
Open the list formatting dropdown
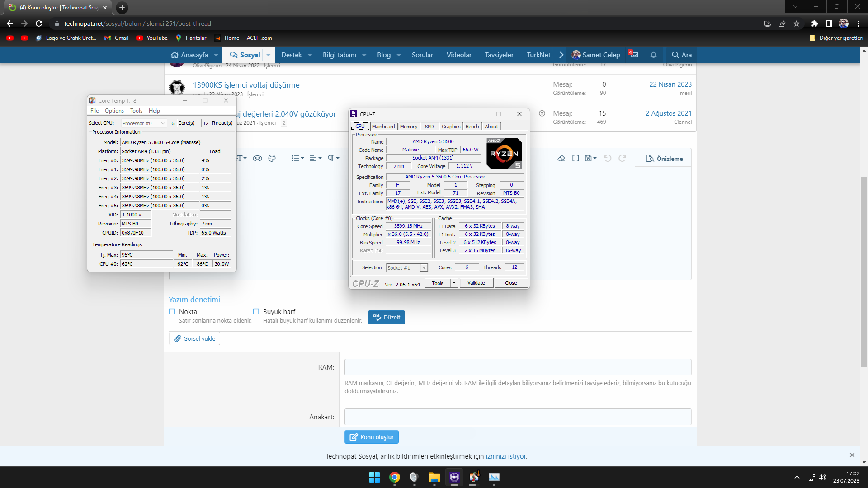point(297,158)
